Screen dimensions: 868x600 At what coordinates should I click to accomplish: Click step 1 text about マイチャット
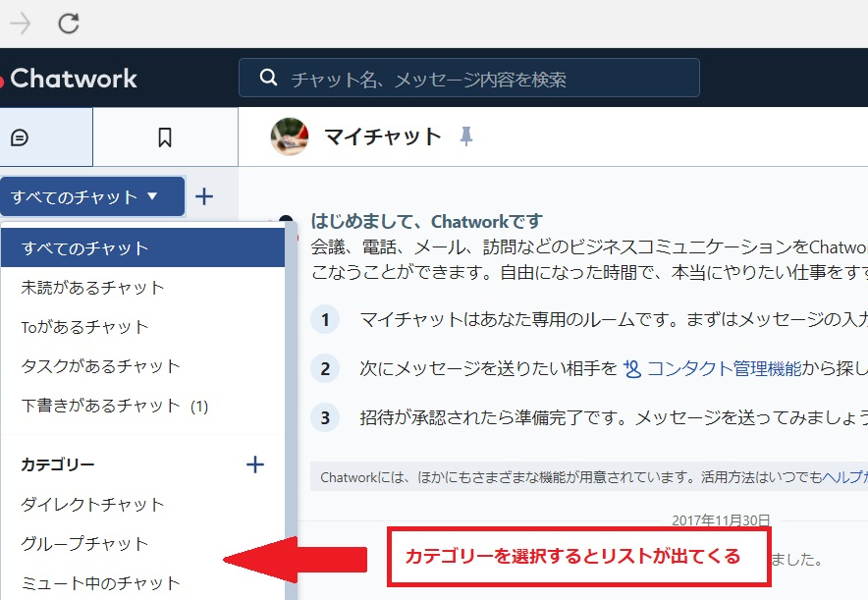pos(614,319)
